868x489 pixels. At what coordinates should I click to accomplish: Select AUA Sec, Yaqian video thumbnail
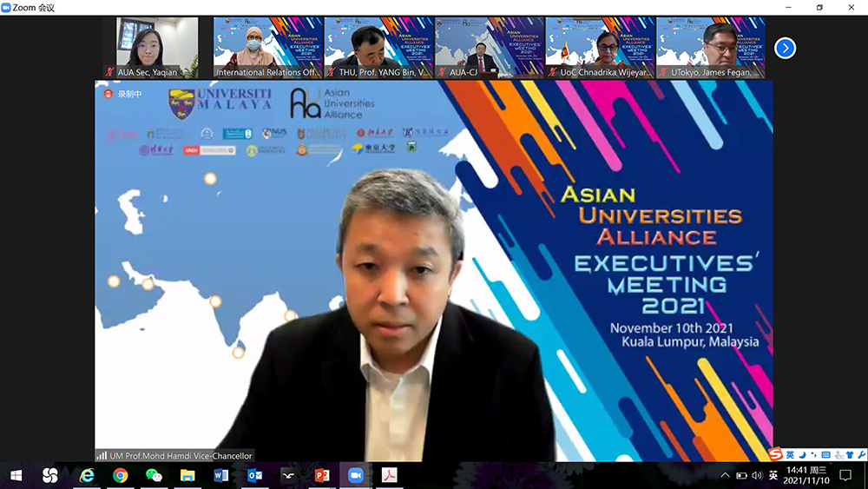(157, 48)
